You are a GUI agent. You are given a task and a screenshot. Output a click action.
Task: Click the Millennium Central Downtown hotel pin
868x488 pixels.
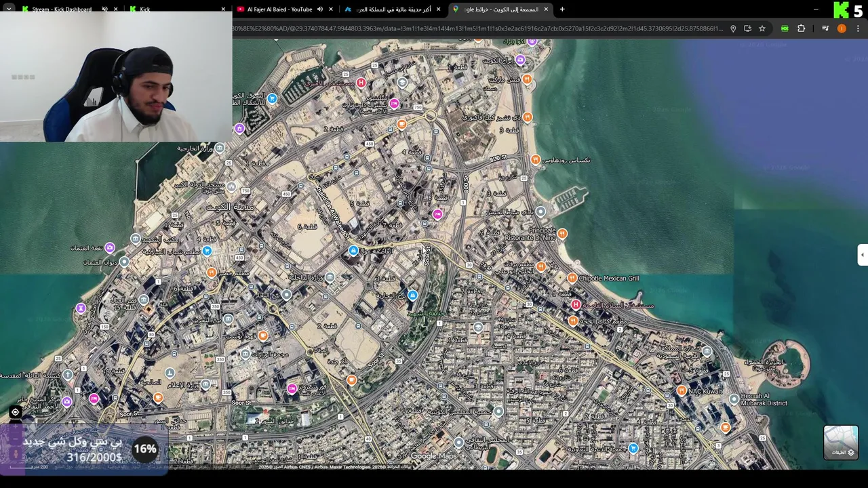click(x=394, y=104)
